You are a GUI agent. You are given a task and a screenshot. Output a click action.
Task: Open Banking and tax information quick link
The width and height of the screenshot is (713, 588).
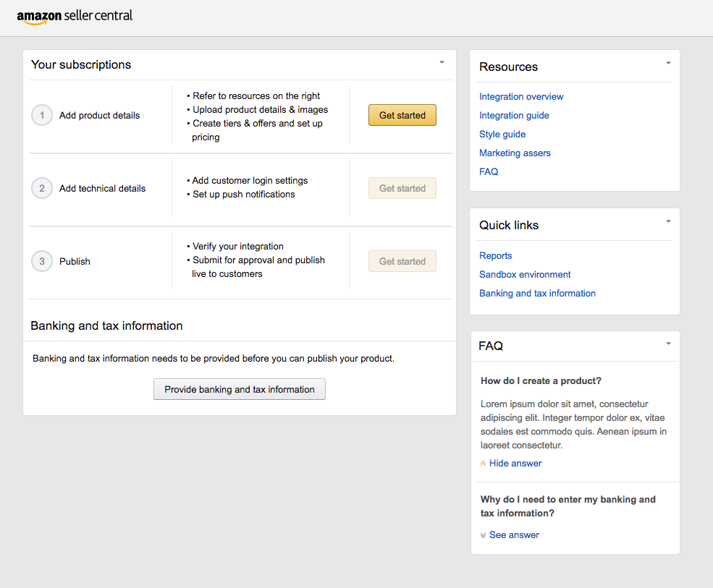[538, 294]
